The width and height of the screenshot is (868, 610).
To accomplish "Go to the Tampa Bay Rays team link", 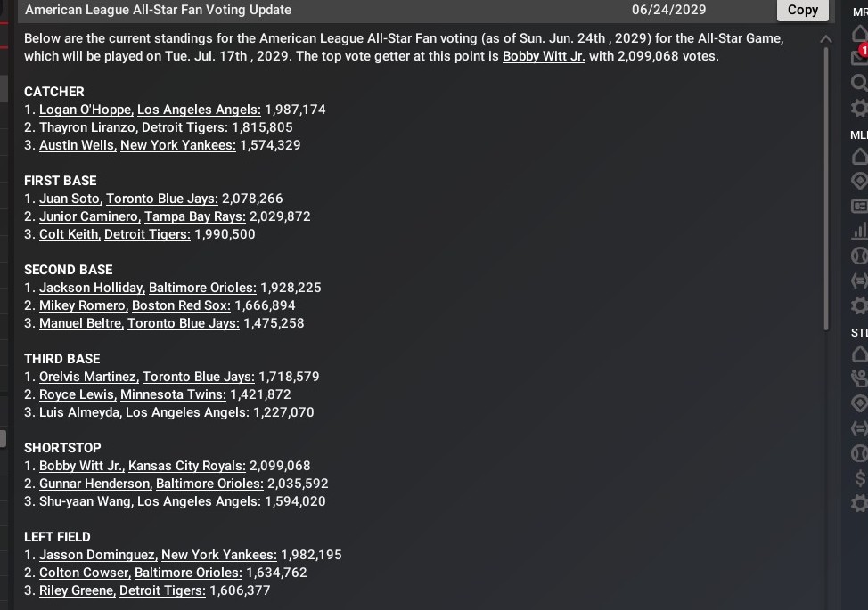I will 195,216.
